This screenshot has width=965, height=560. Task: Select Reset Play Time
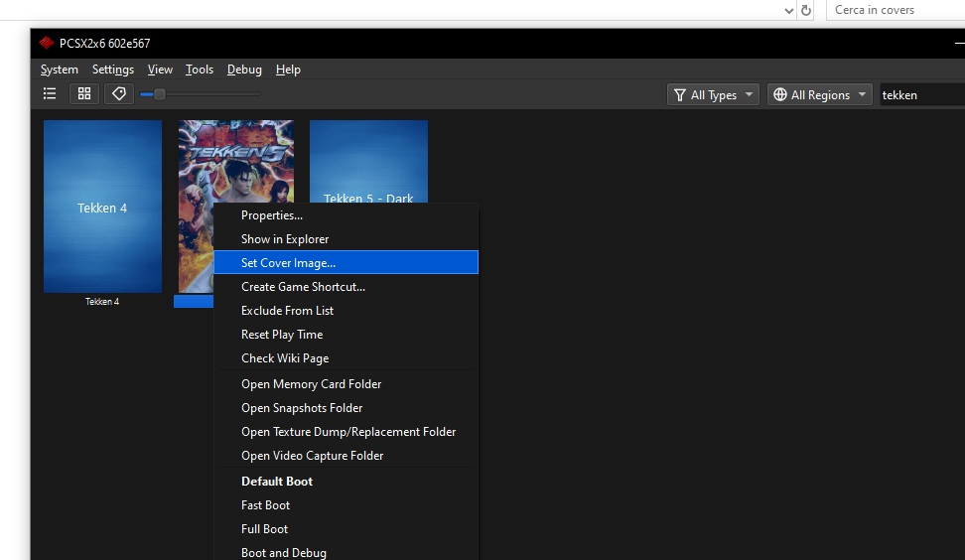[345, 335]
